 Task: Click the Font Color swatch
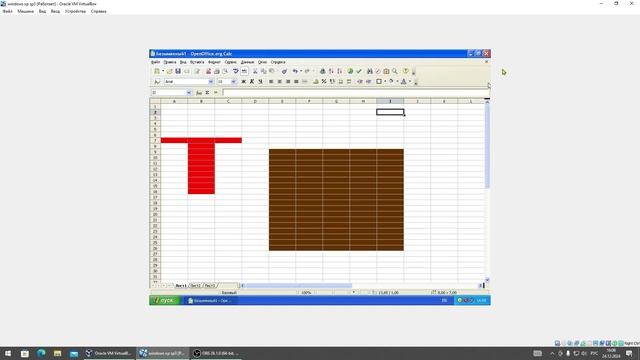pos(404,82)
